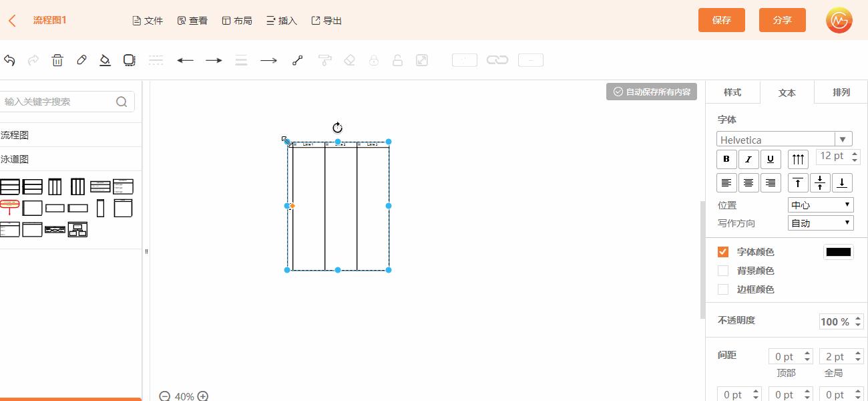Click the 保存 button
The height and width of the screenshot is (401, 868).
pyautogui.click(x=721, y=20)
